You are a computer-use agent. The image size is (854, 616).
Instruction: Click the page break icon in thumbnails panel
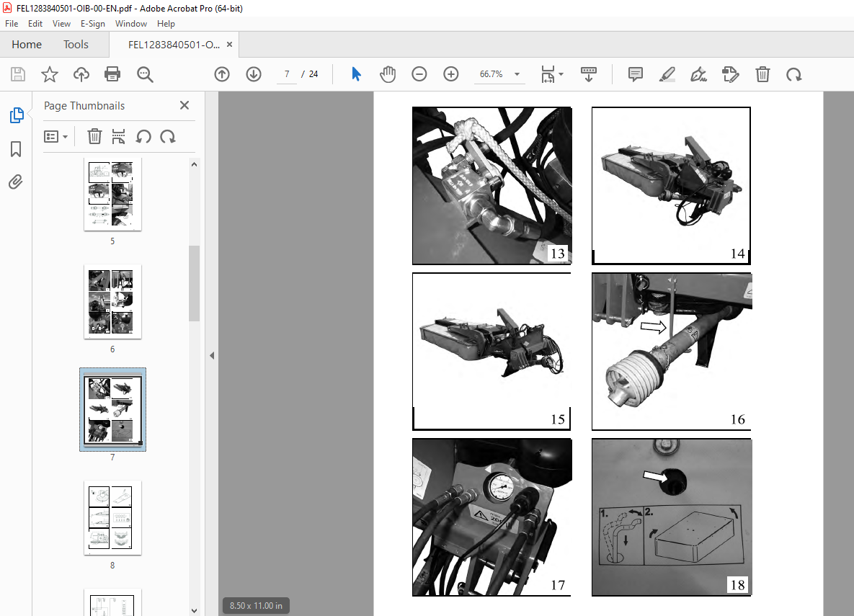118,136
